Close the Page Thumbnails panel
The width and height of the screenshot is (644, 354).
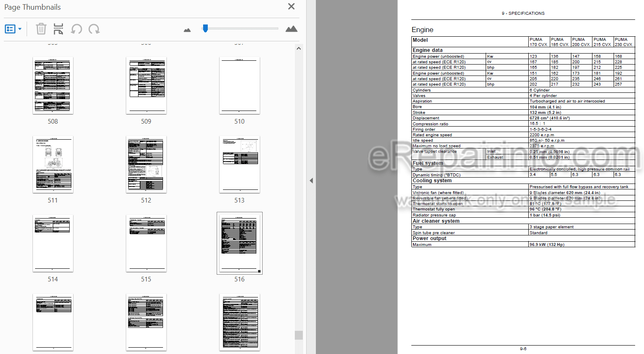point(291,6)
